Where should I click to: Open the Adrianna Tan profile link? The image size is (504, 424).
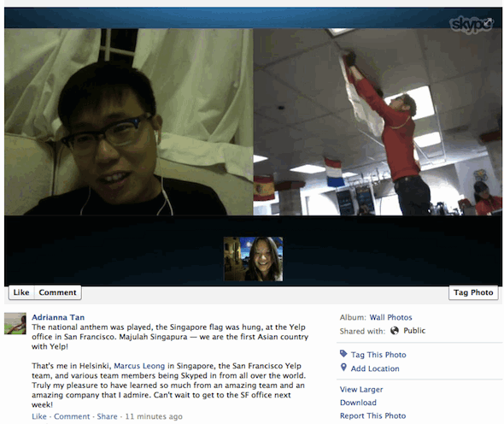click(x=58, y=317)
